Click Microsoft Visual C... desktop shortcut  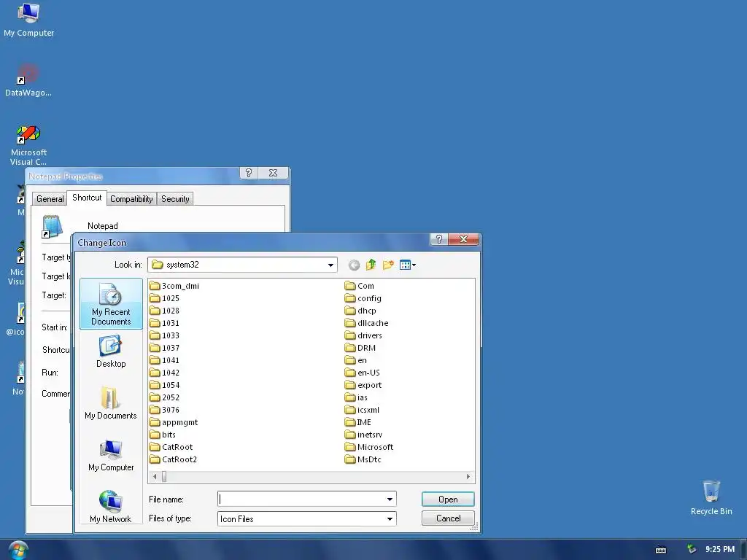(28, 145)
